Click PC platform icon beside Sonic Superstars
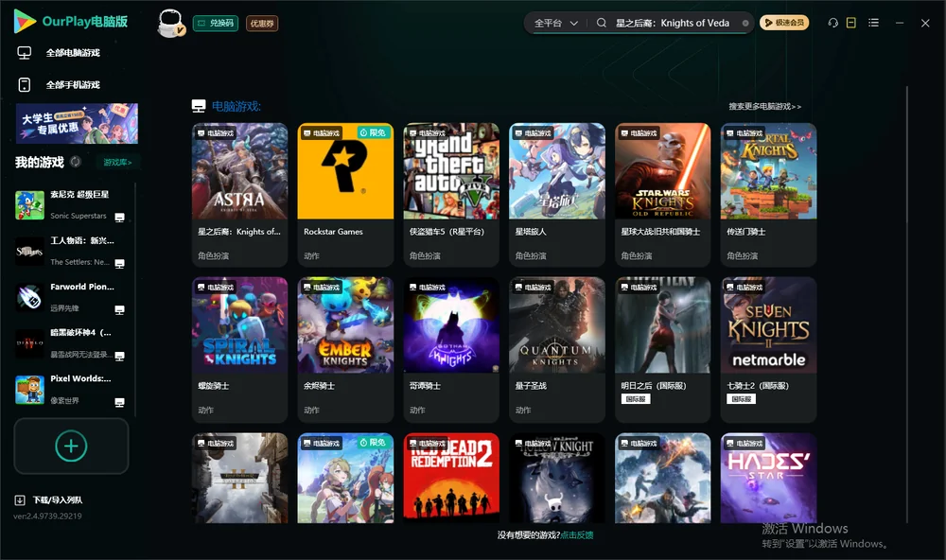This screenshot has width=946, height=560. click(119, 218)
